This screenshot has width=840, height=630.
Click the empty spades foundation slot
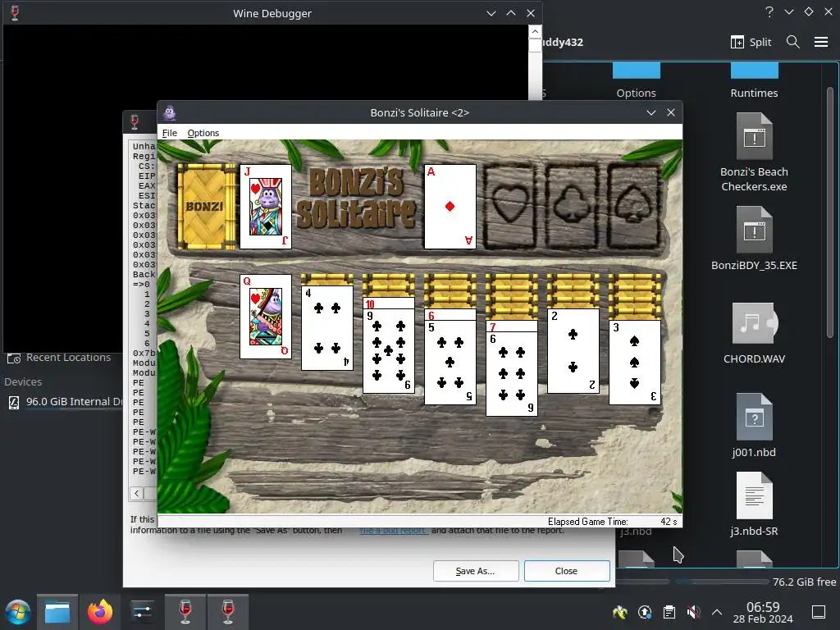pos(634,207)
